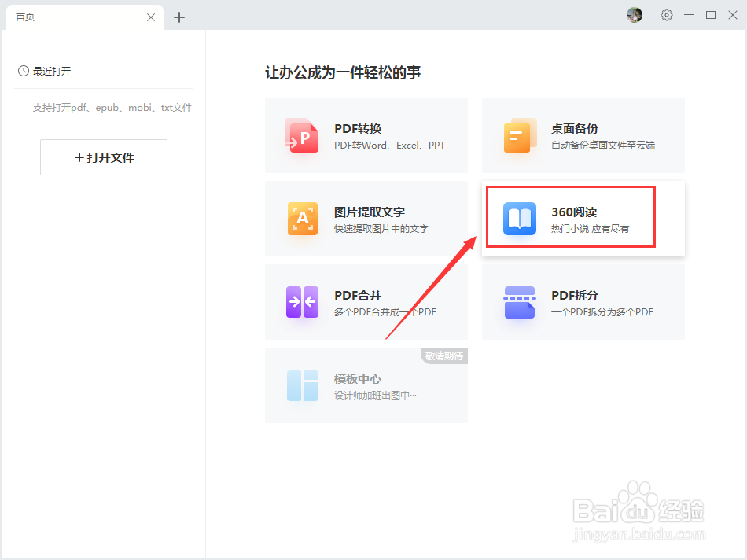Image resolution: width=747 pixels, height=560 pixels.
Task: Click 图片提取文字 card title
Action: [370, 212]
